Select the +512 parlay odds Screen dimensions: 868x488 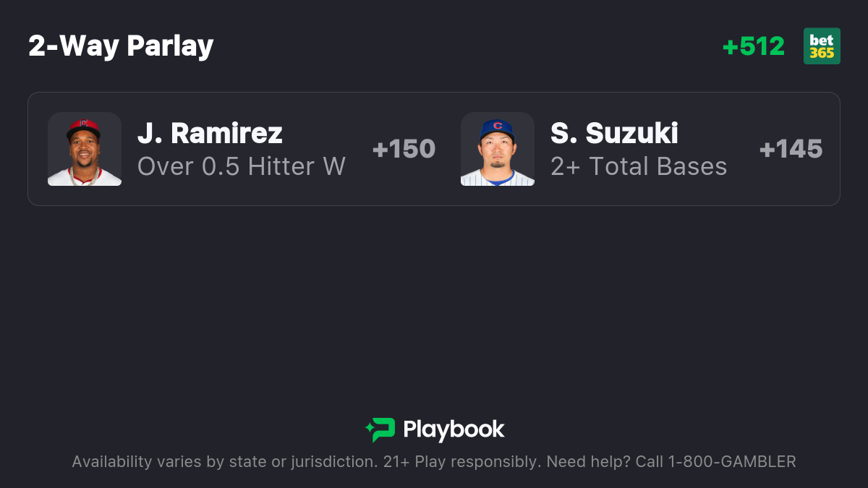pos(753,46)
